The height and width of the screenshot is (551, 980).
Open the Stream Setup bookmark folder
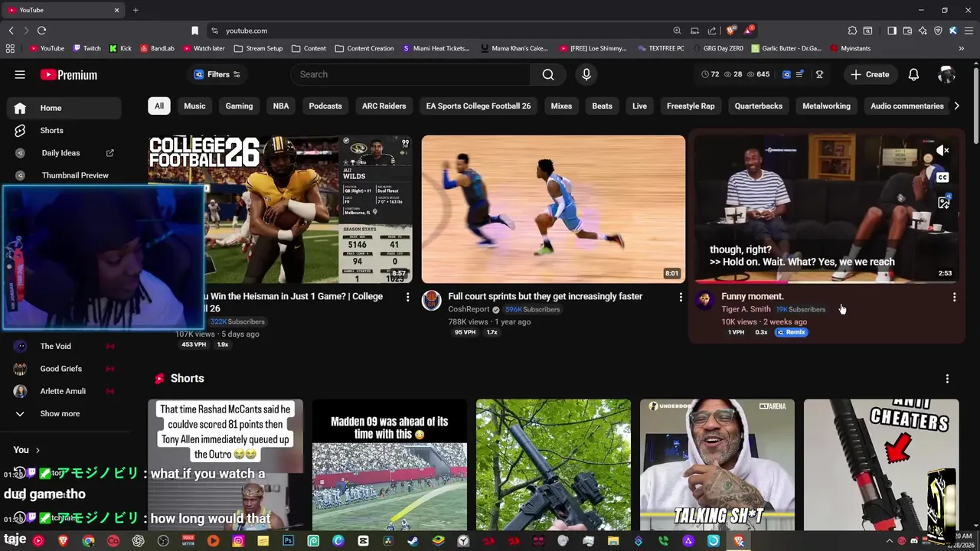[x=259, y=48]
